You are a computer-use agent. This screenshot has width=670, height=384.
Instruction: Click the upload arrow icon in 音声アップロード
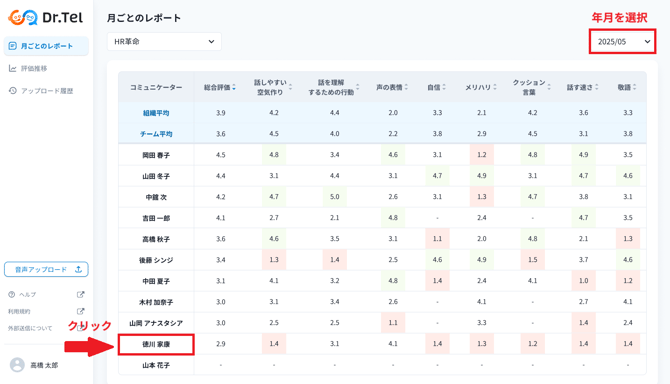tap(78, 270)
